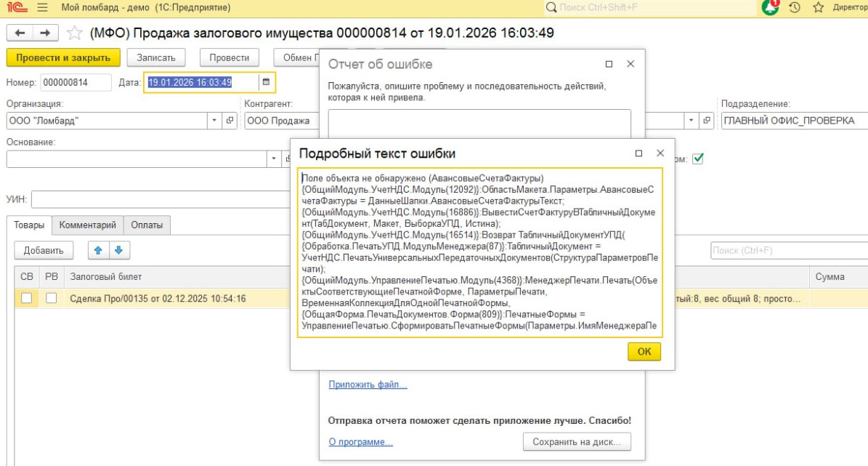
Task: Click Провести и закрыть button
Action: (63, 57)
